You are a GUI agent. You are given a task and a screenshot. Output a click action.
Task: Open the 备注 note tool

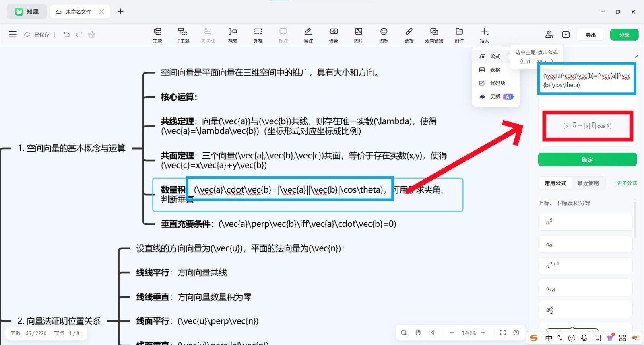(308, 35)
